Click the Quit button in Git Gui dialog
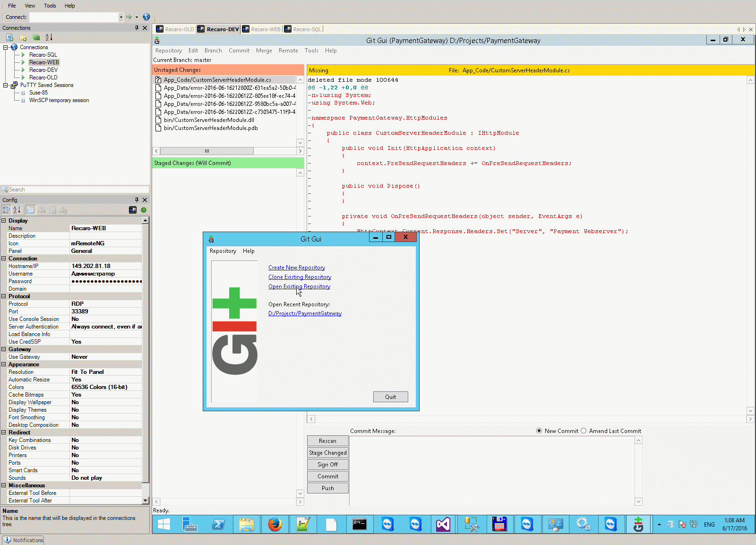The height and width of the screenshot is (545, 756). pos(391,397)
